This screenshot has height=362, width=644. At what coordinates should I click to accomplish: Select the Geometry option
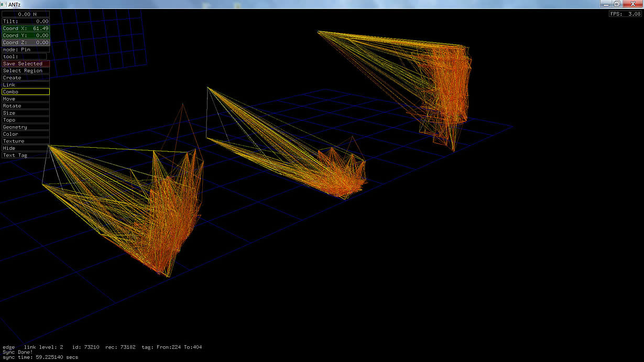click(26, 127)
